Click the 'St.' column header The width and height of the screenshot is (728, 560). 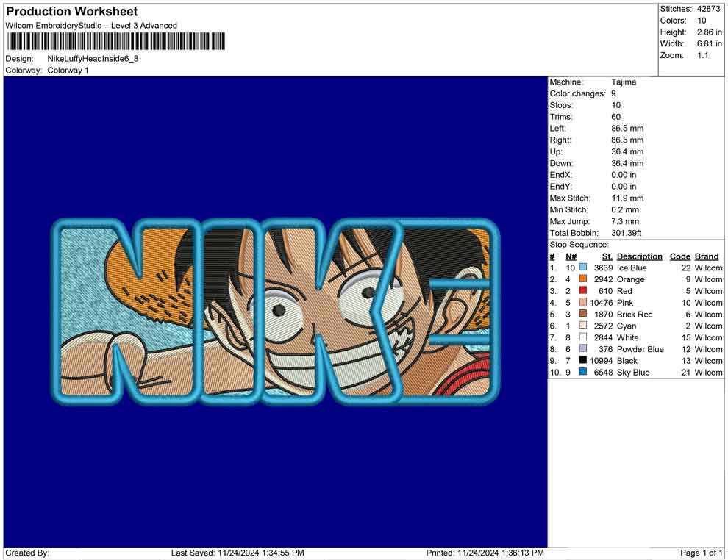click(x=607, y=256)
